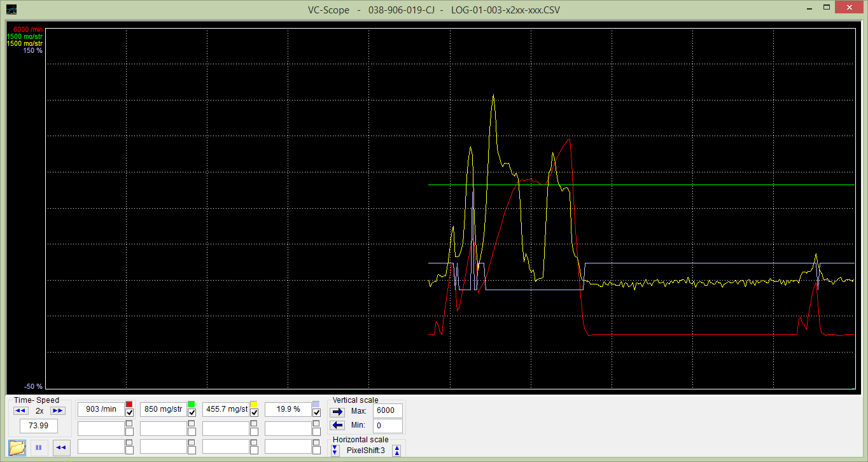Screen dimensions: 868x462
Task: Click the blue right arrow beside Max
Action: pos(338,412)
